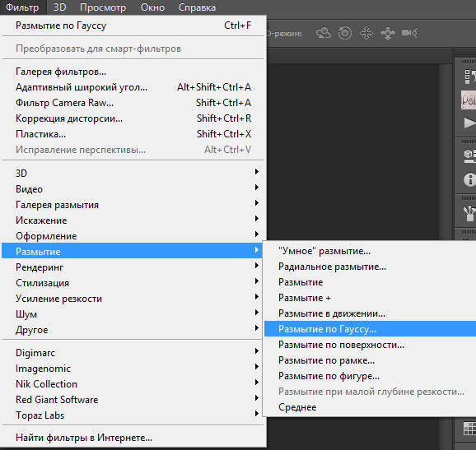Image resolution: width=476 pixels, height=450 pixels.
Task: Click the Actions play panel icon
Action: click(469, 123)
